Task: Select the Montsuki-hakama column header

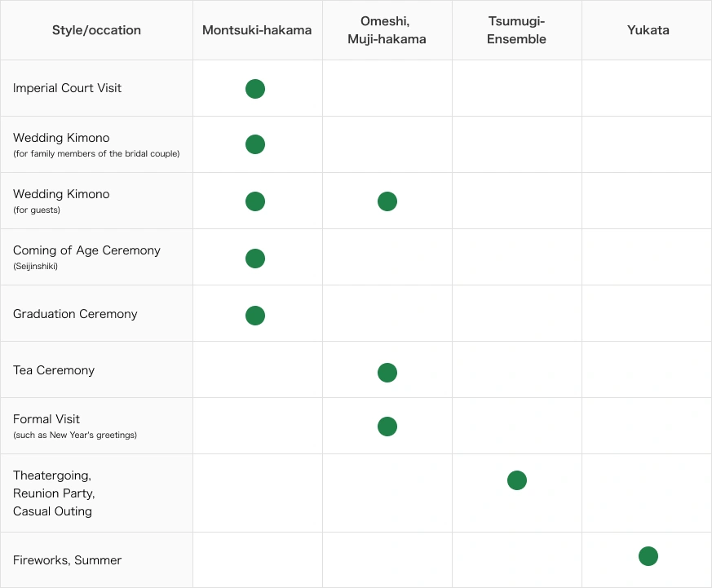Action: [x=257, y=30]
